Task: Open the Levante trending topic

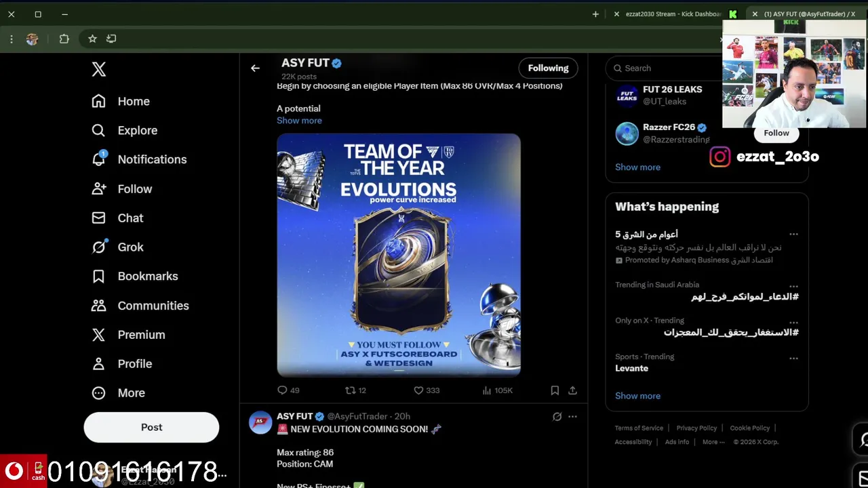Action: click(x=631, y=369)
